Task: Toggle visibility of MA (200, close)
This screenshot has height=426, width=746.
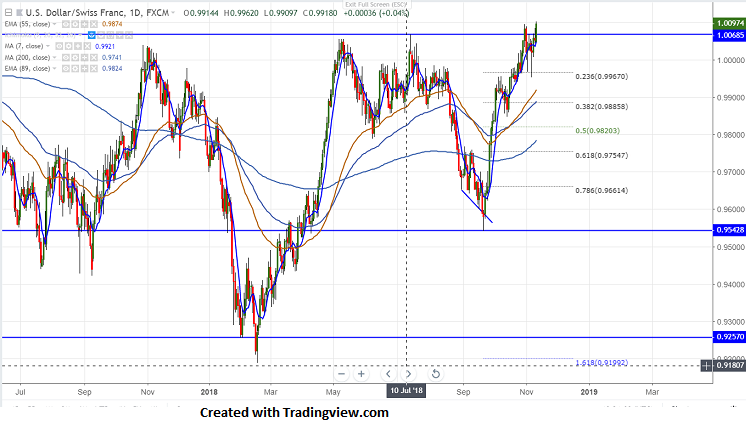Action: point(66,57)
